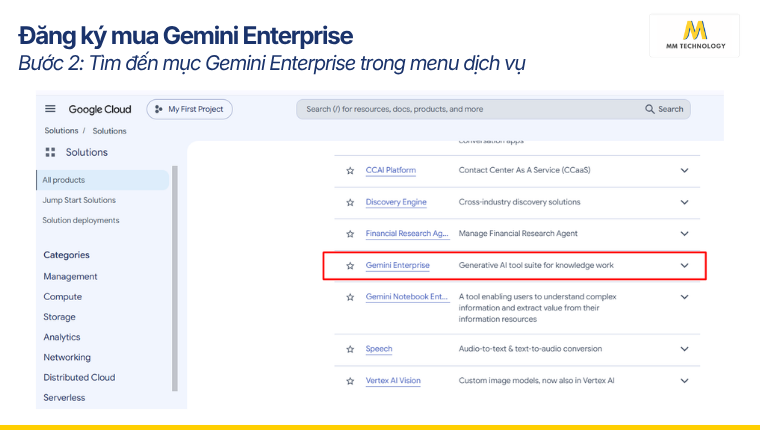Open the Discovery Engine link
Screen dimensions: 760x430
point(396,202)
